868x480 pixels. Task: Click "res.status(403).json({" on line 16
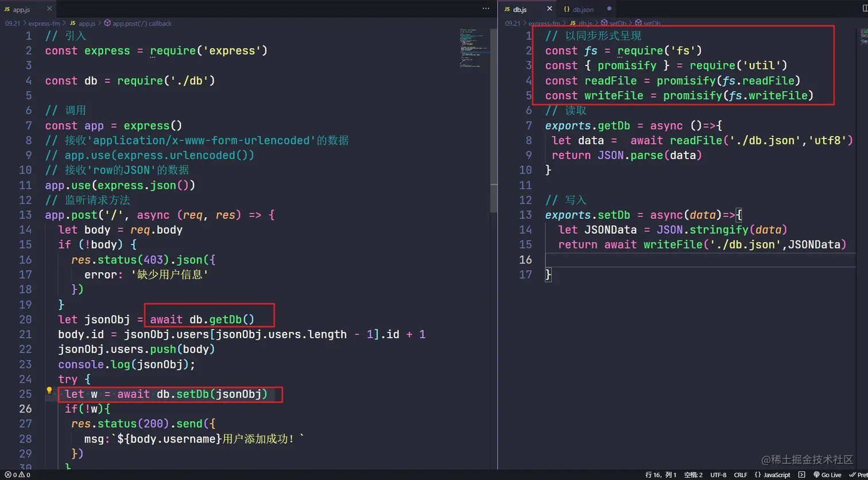[x=144, y=260]
